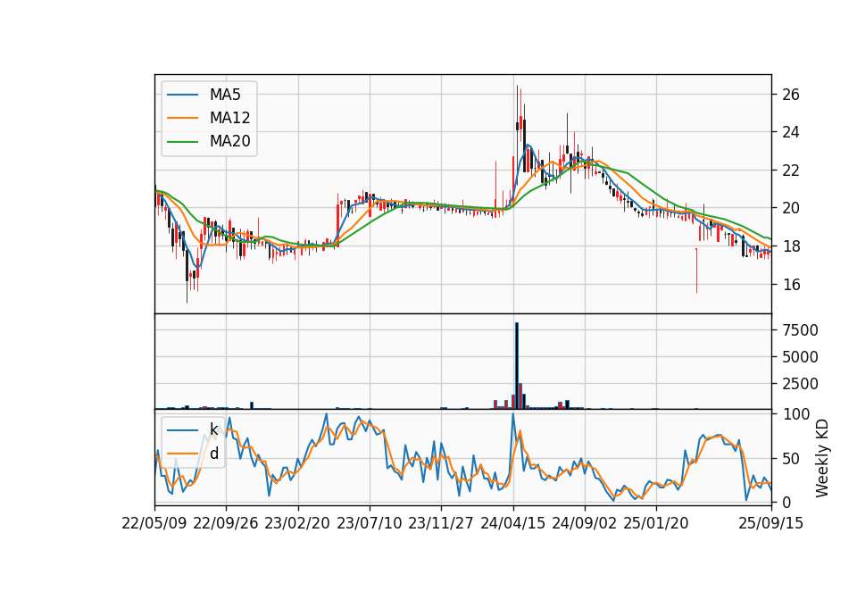Click the blue MA5 legend line sample
Viewport: 857px width, 616px height.
click(182, 96)
